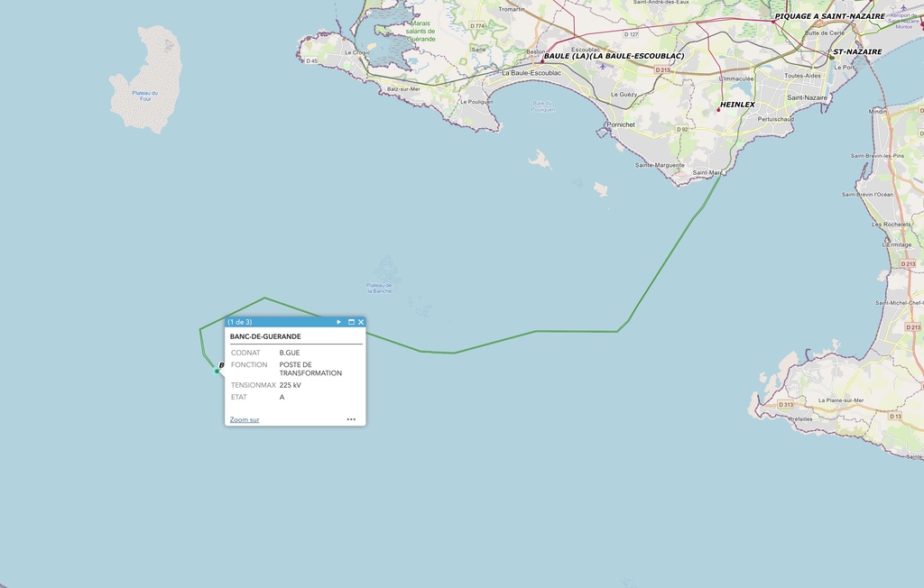Click the TENSIONMAX field label
The height and width of the screenshot is (588, 924).
point(254,385)
